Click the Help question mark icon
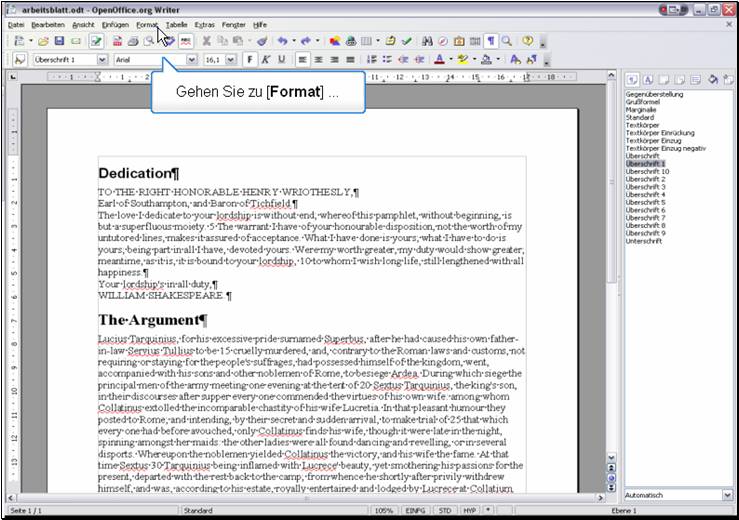 527,41
